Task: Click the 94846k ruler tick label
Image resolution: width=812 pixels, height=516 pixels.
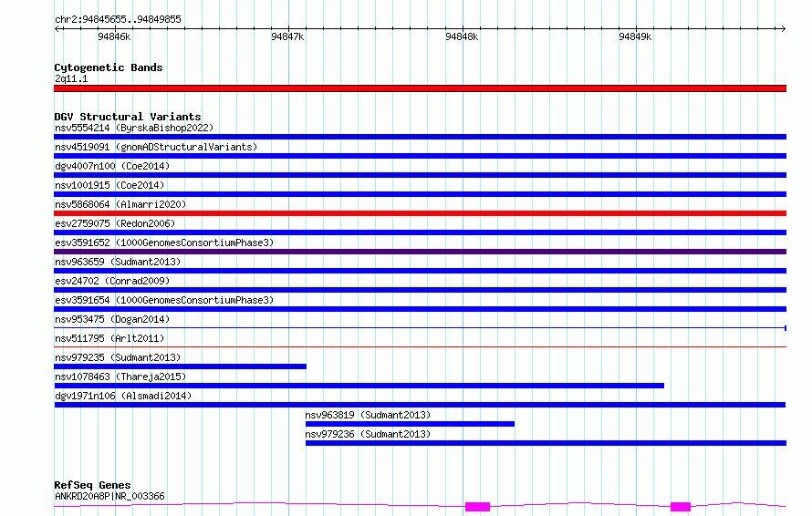Action: pyautogui.click(x=114, y=36)
